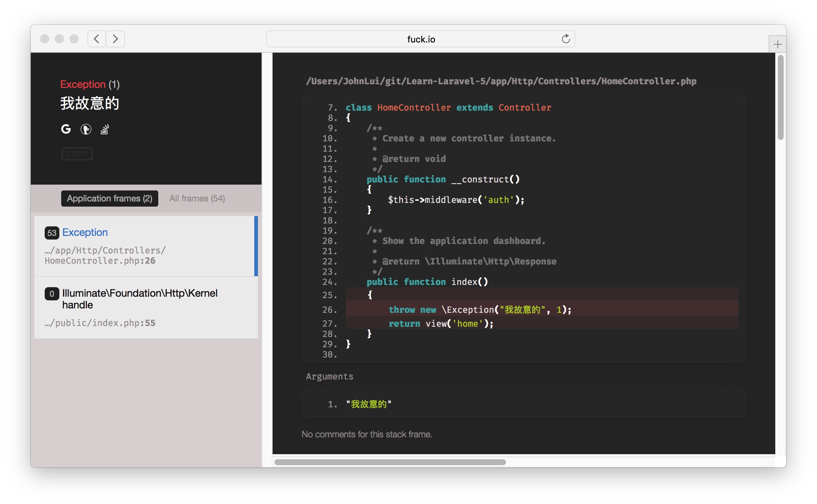The height and width of the screenshot is (504, 817).
Task: Open a new tab with plus button
Action: click(x=777, y=45)
